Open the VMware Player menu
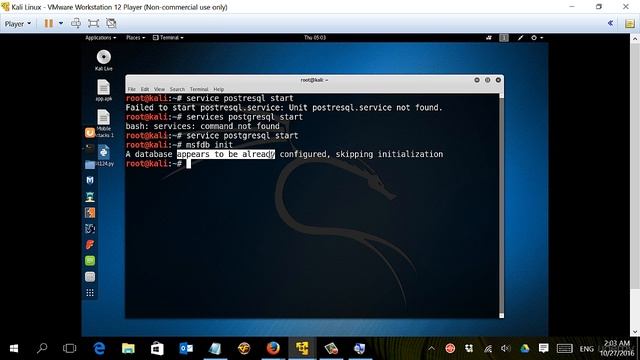Viewport: 640px width, 360px height. 18,24
